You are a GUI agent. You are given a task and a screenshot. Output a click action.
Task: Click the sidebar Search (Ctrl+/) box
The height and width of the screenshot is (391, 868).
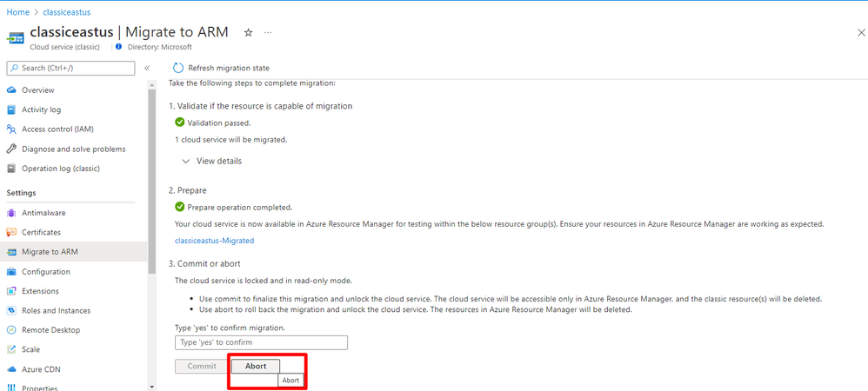click(70, 68)
